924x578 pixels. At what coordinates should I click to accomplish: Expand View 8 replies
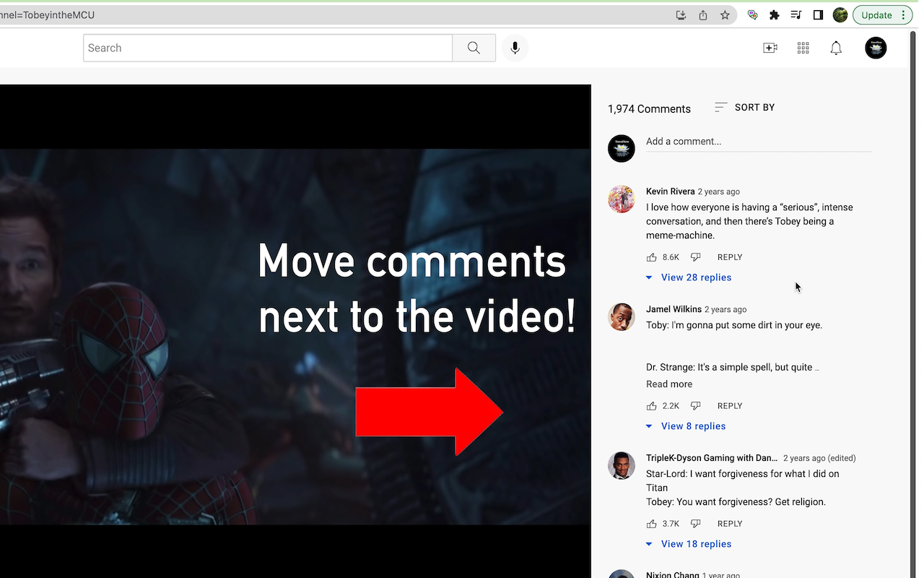(x=686, y=426)
